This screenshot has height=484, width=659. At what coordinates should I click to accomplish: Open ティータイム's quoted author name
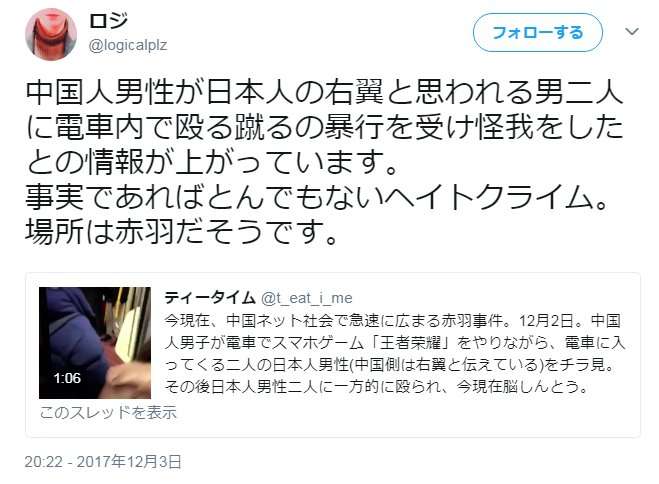point(210,298)
